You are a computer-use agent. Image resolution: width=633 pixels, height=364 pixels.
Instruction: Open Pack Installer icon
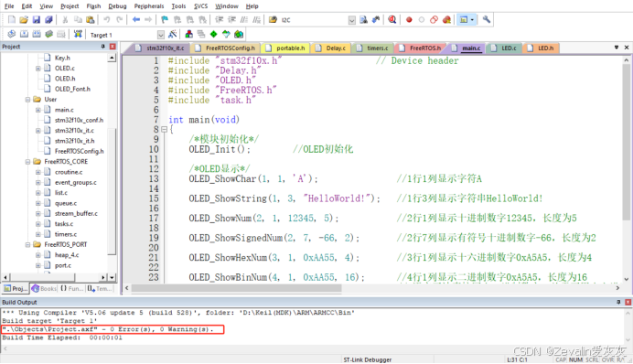coord(239,35)
